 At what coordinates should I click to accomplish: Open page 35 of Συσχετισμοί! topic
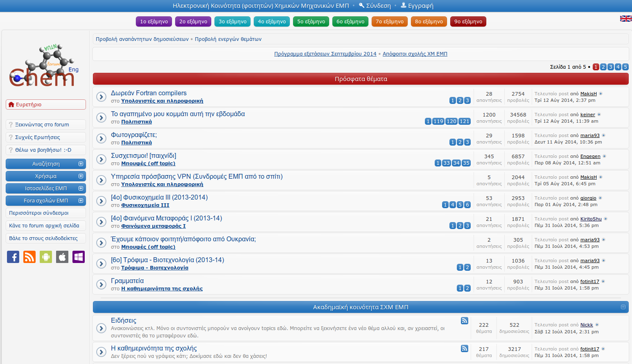click(466, 163)
